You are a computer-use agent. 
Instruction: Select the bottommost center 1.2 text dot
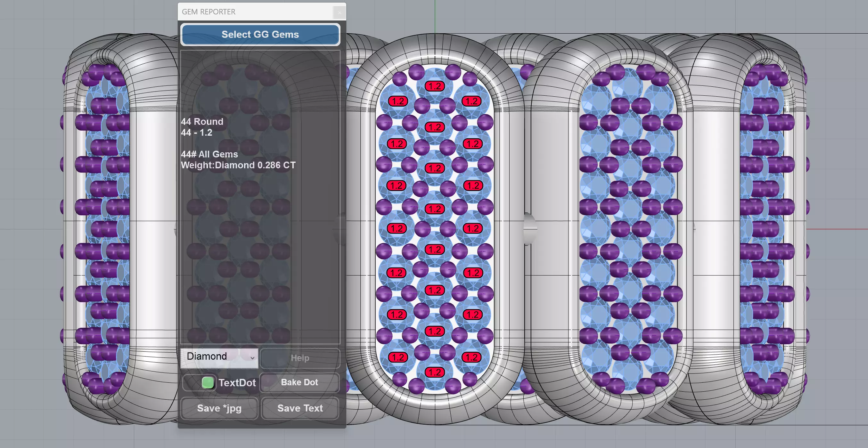click(435, 372)
